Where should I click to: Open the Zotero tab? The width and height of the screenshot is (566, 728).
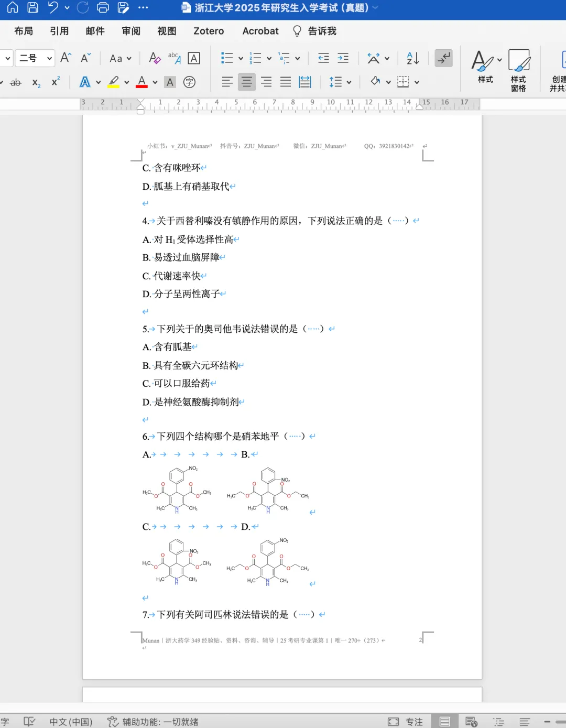[x=208, y=31]
